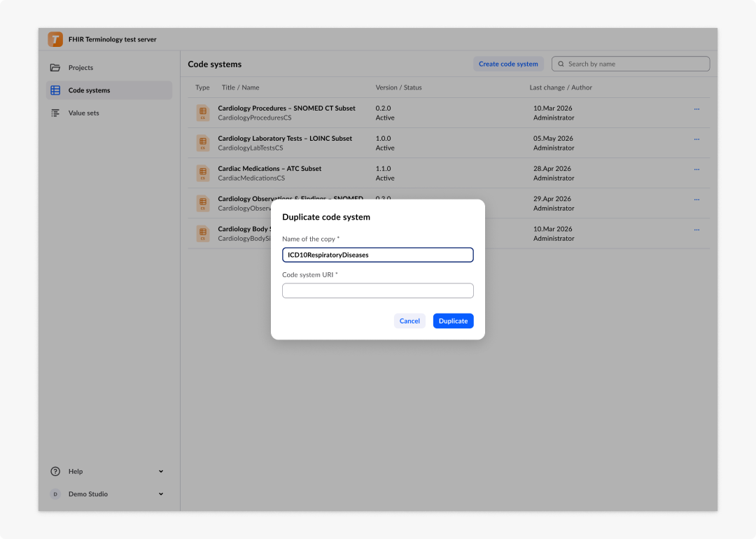Select Code systems table icon in sidebar

pyautogui.click(x=55, y=90)
